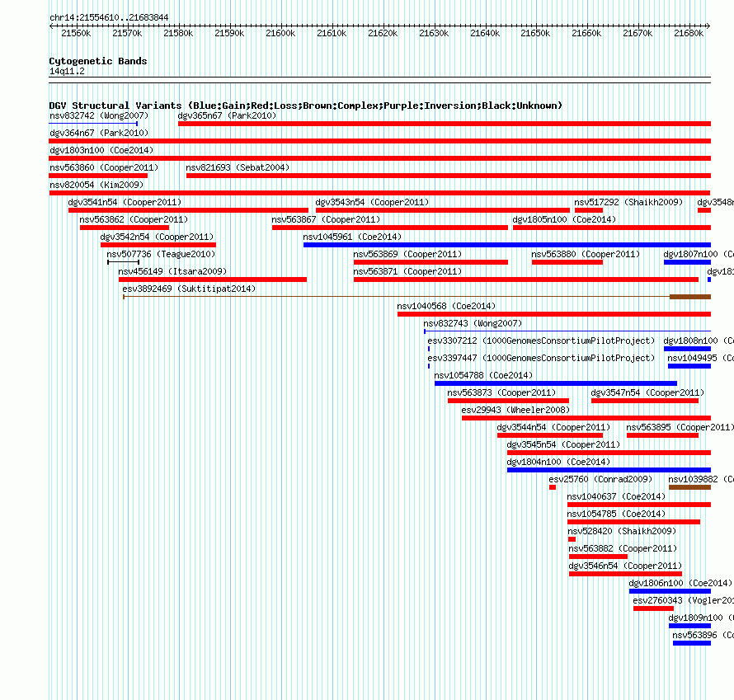The image size is (734, 700).
Task: Click nsv563860 (Cooper2011) label
Action: [104, 167]
